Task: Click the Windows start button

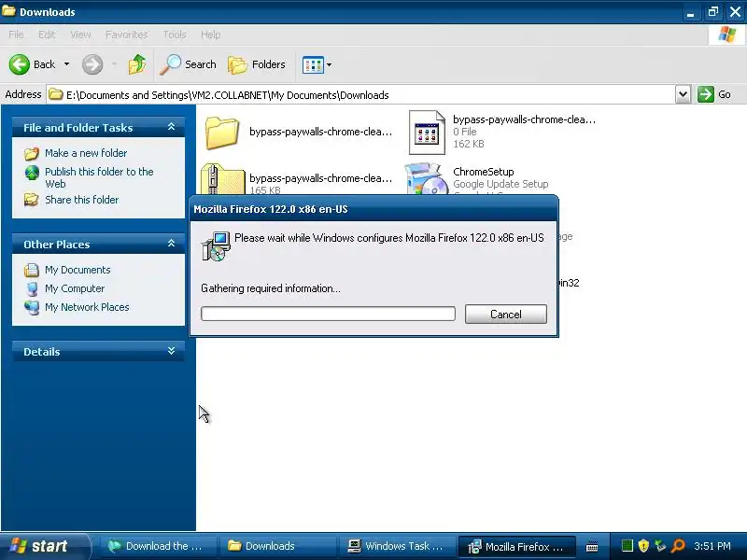Action: pos(44,546)
